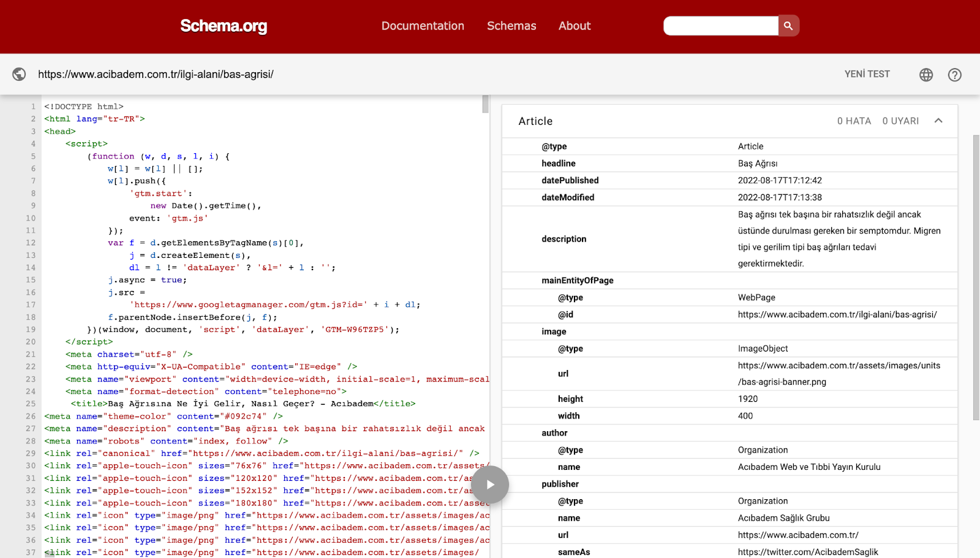Image resolution: width=980 pixels, height=558 pixels.
Task: Click the results panel vertical scrollbar
Action: [x=976, y=277]
